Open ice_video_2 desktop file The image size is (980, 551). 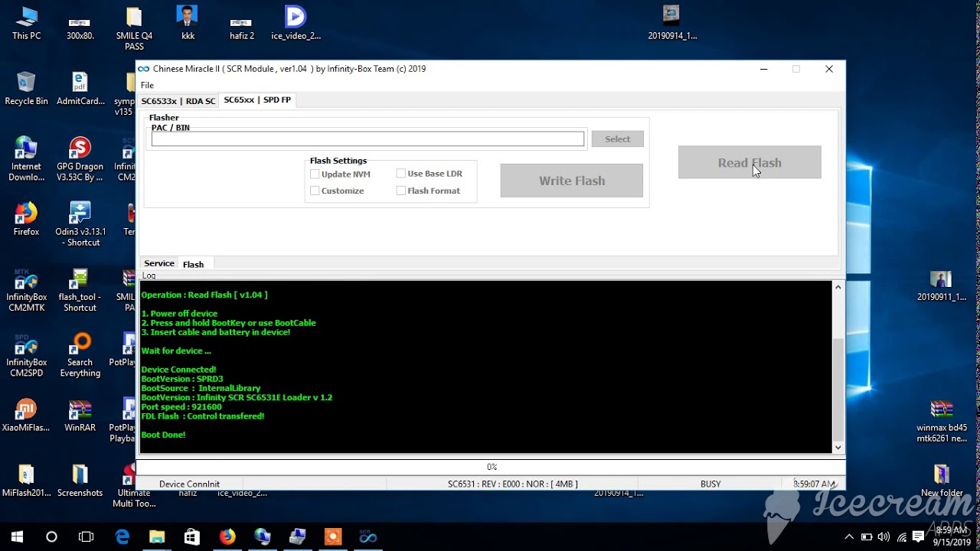(x=296, y=23)
